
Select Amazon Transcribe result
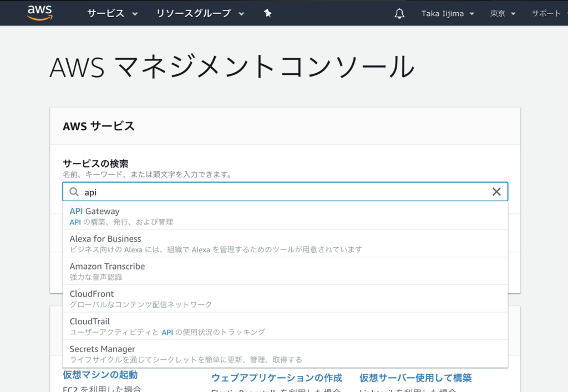click(285, 271)
